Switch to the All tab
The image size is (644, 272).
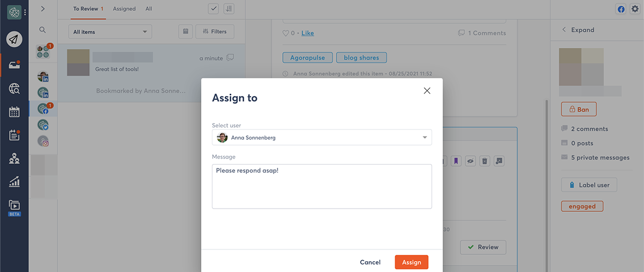coord(149,9)
